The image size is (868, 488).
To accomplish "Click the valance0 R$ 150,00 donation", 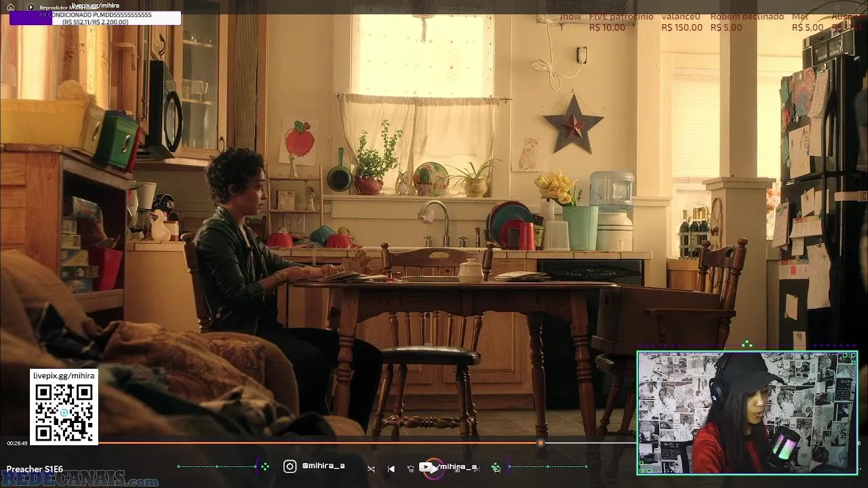I will [x=682, y=22].
